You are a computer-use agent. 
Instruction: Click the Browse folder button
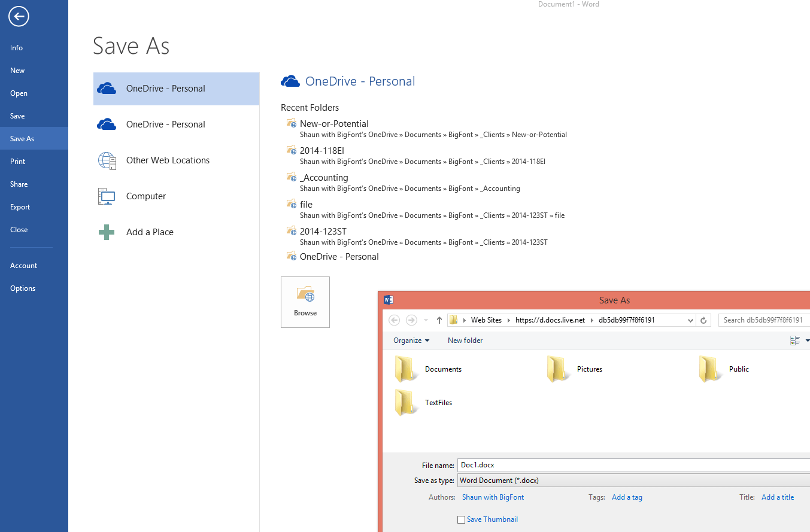(x=305, y=302)
